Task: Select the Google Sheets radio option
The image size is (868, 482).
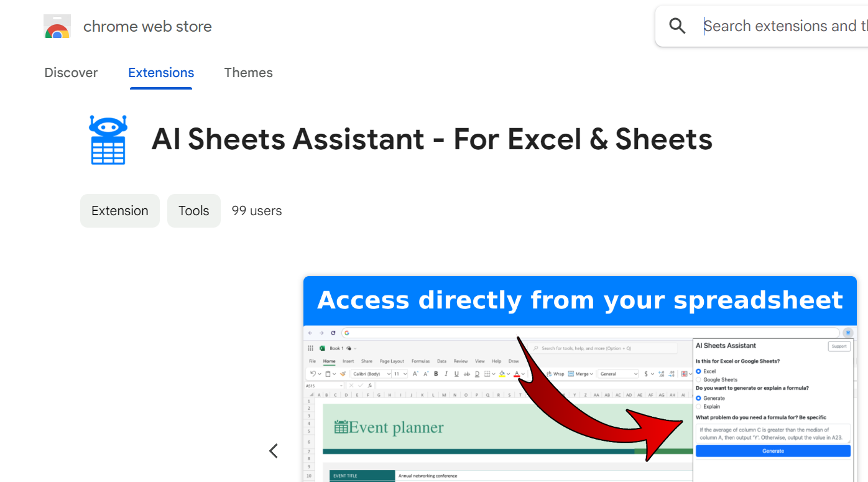Action: tap(698, 379)
